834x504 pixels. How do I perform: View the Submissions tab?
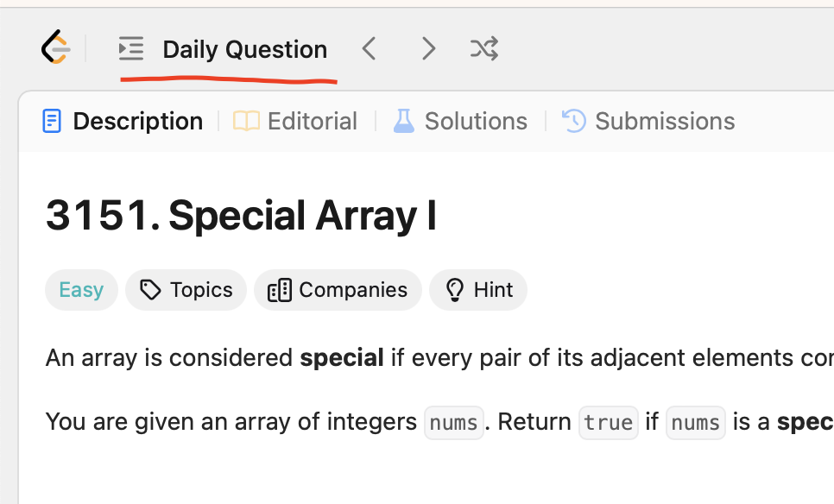[x=648, y=121]
